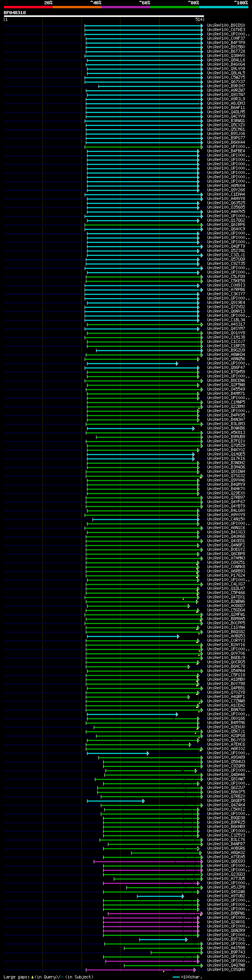Select hit label UniRef100_B6T728

pyautogui.click(x=226, y=52)
